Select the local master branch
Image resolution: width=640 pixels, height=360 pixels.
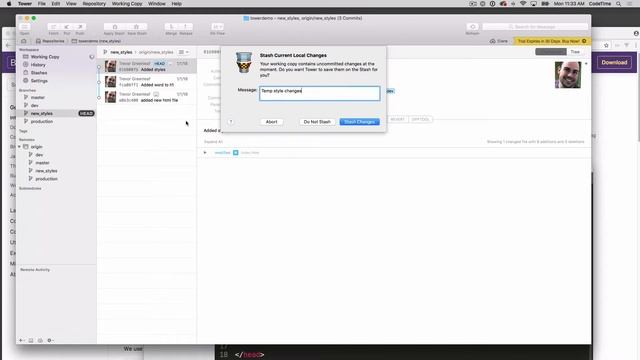56,98
